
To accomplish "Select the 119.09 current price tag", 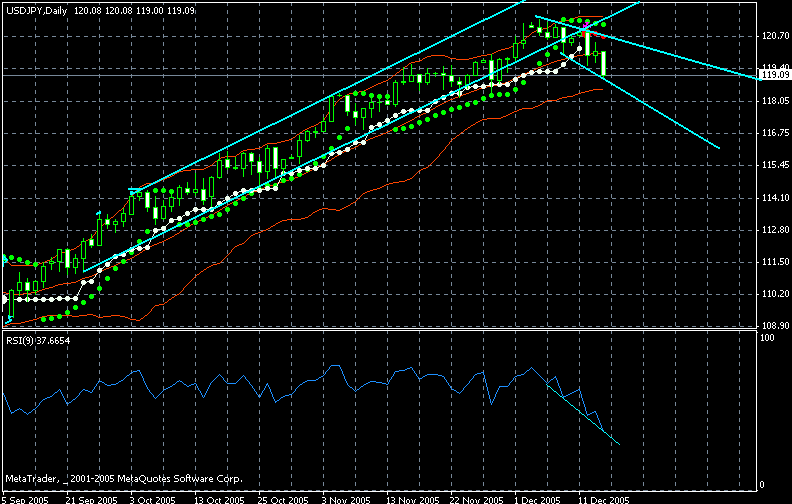I will 775,75.
